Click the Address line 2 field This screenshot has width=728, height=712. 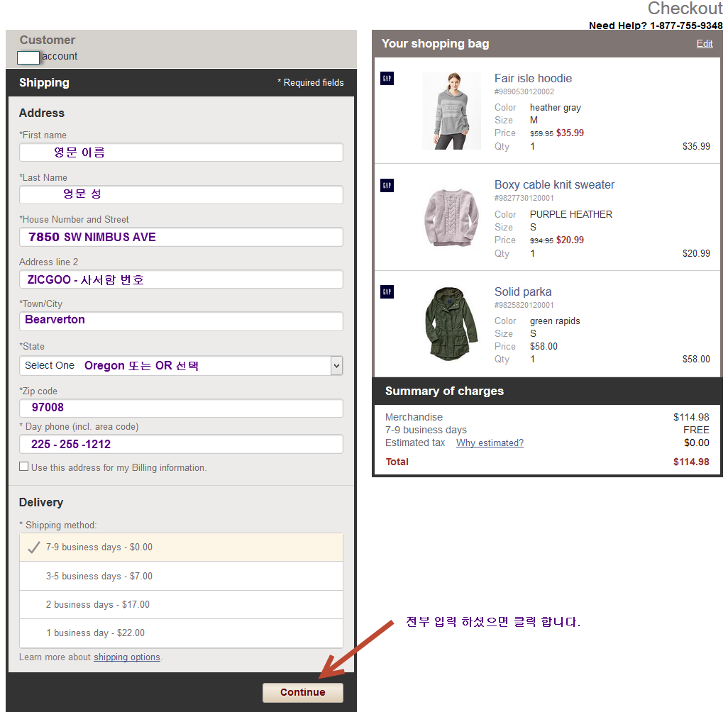tap(181, 279)
